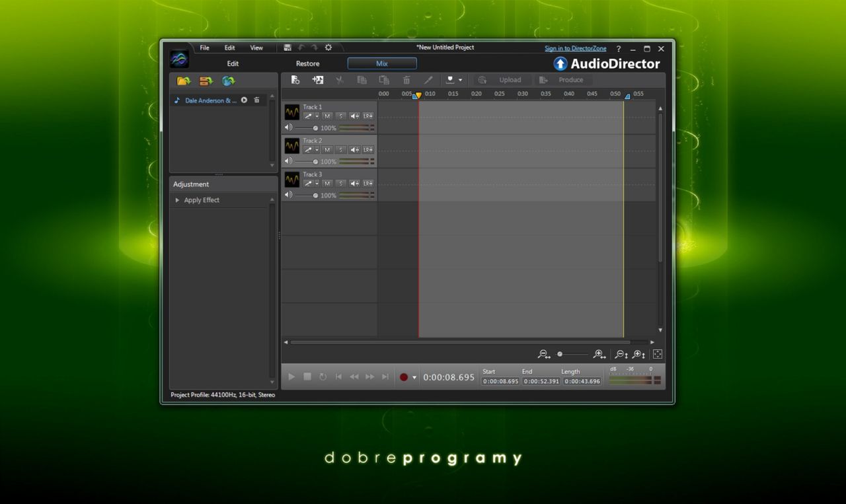This screenshot has width=846, height=504.
Task: Open the View menu
Action: [x=256, y=48]
